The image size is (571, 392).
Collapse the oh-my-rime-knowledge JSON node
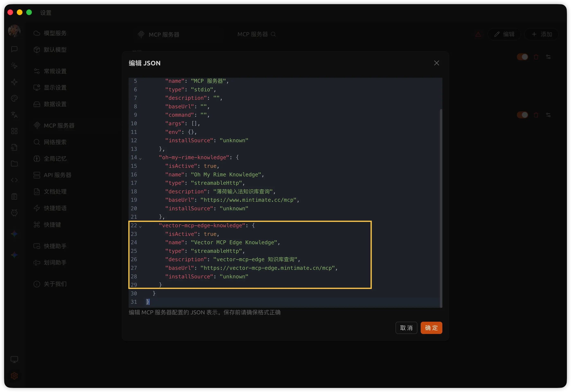141,159
